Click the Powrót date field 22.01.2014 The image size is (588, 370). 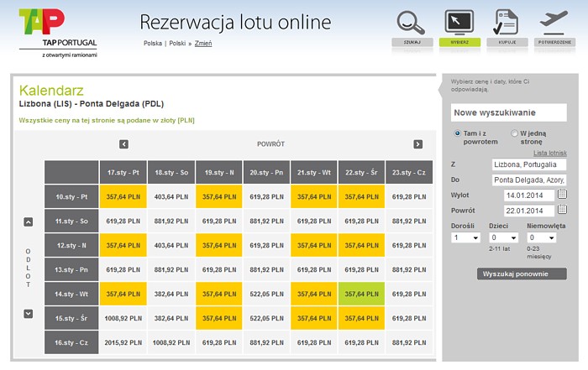point(528,211)
